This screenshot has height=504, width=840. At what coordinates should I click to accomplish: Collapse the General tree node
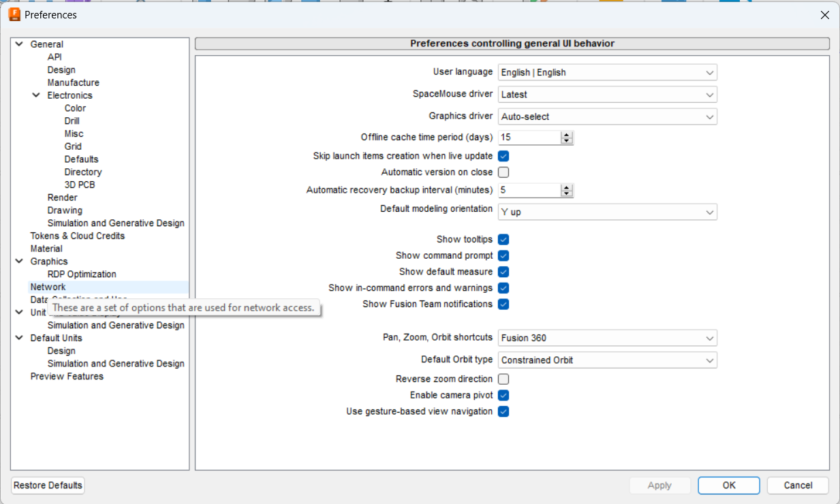19,44
